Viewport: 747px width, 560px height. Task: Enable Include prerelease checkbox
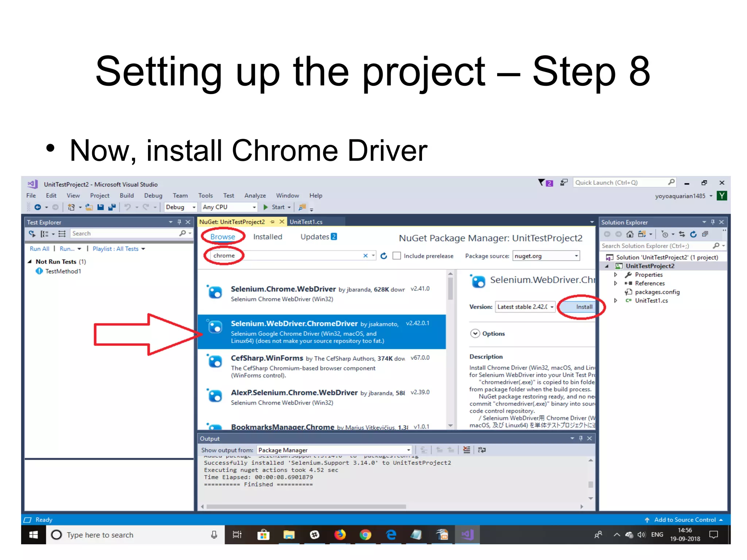click(x=396, y=256)
